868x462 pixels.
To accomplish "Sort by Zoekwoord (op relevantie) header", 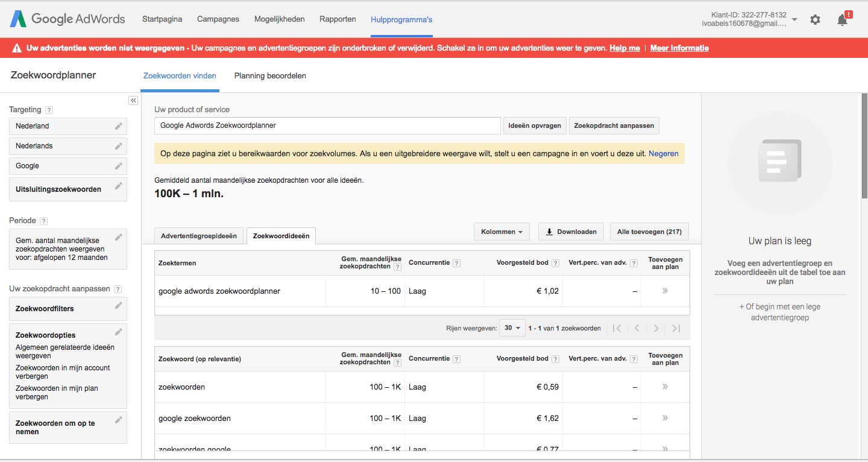I will pos(200,359).
